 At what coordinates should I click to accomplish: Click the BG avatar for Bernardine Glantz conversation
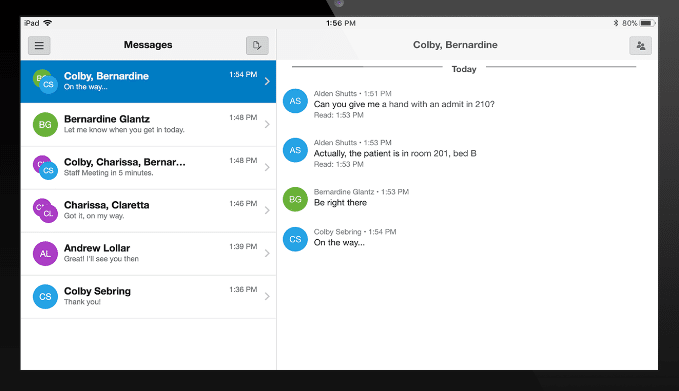[45, 125]
